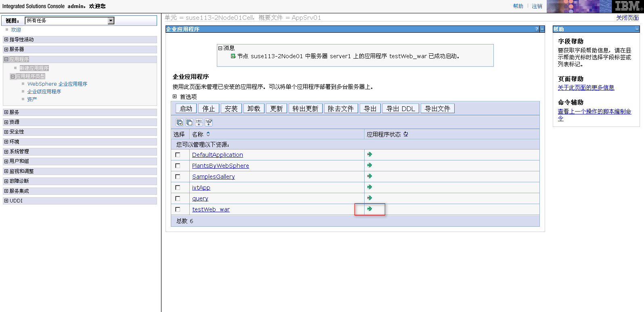Click the help question mark in 企业应用程序 header

537,29
